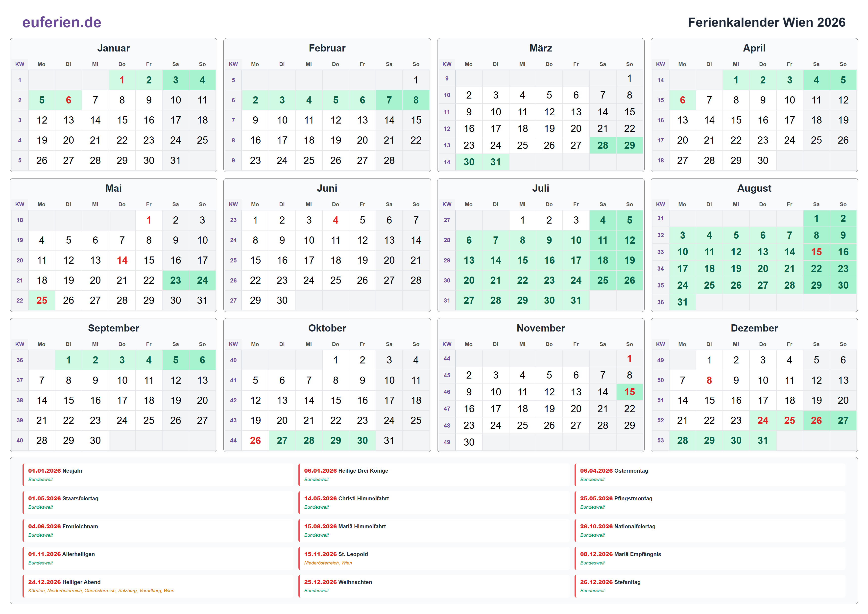Open 01.11.2026 Allerheiligen legend entry
The image size is (868, 614).
pyautogui.click(x=158, y=558)
